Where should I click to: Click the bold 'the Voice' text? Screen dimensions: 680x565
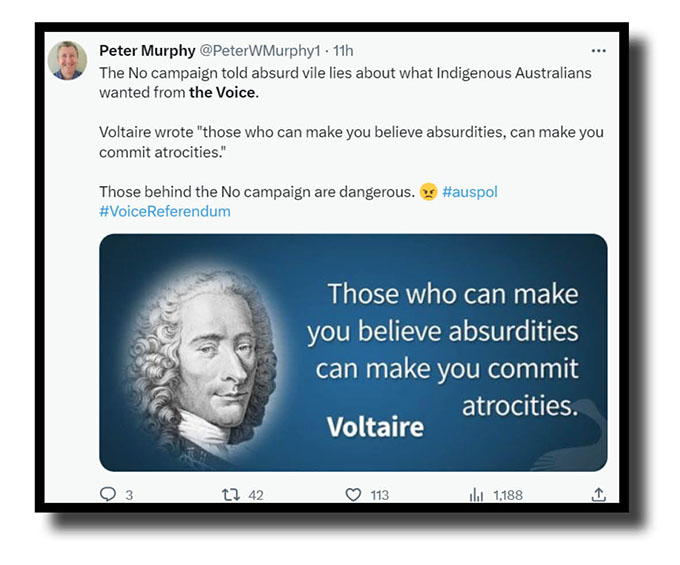[223, 92]
